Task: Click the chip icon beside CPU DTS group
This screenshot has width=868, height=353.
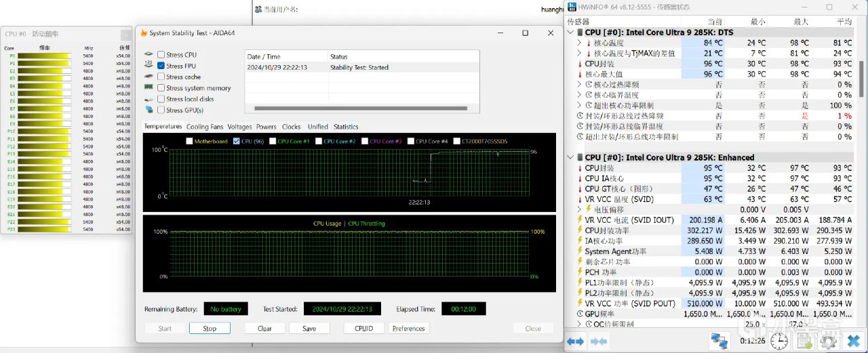Action: point(580,33)
